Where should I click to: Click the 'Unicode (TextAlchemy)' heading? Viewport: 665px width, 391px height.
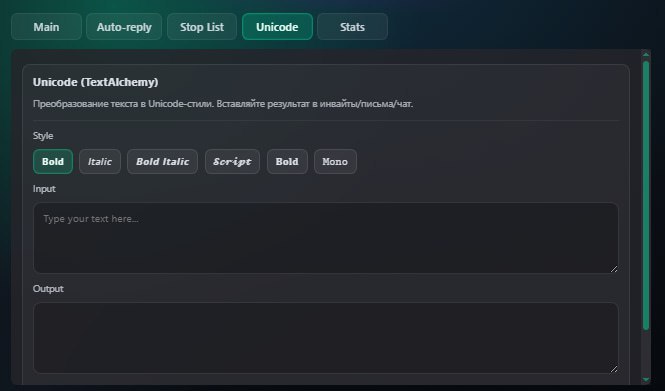pyautogui.click(x=95, y=82)
